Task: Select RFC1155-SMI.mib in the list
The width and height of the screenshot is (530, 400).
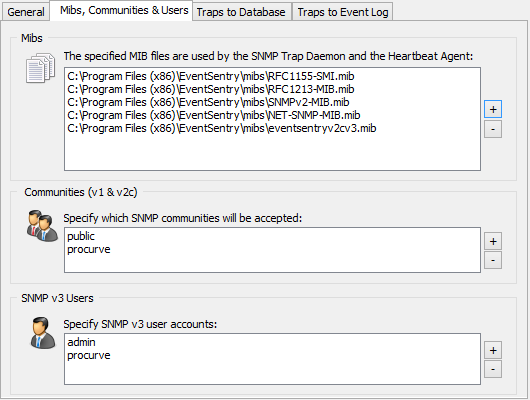Action: [x=211, y=76]
